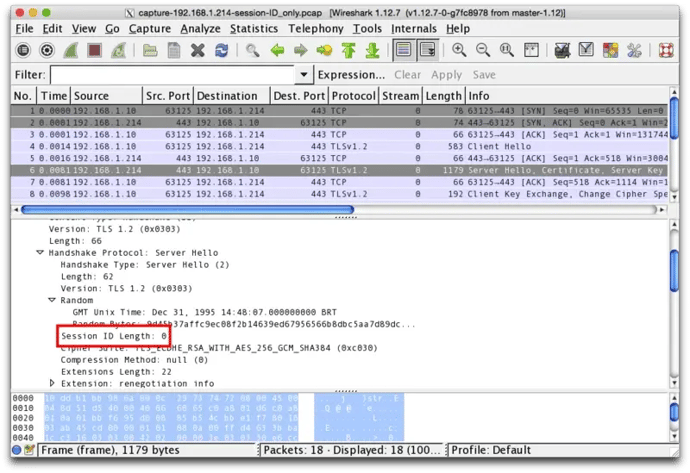
Task: Click the zoom in toolbar icon
Action: pos(459,50)
